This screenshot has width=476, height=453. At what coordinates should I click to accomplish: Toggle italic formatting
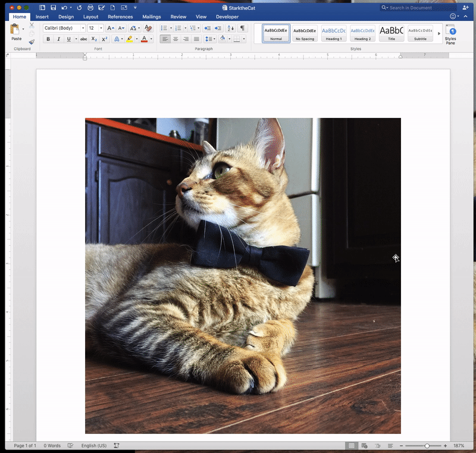(x=57, y=39)
